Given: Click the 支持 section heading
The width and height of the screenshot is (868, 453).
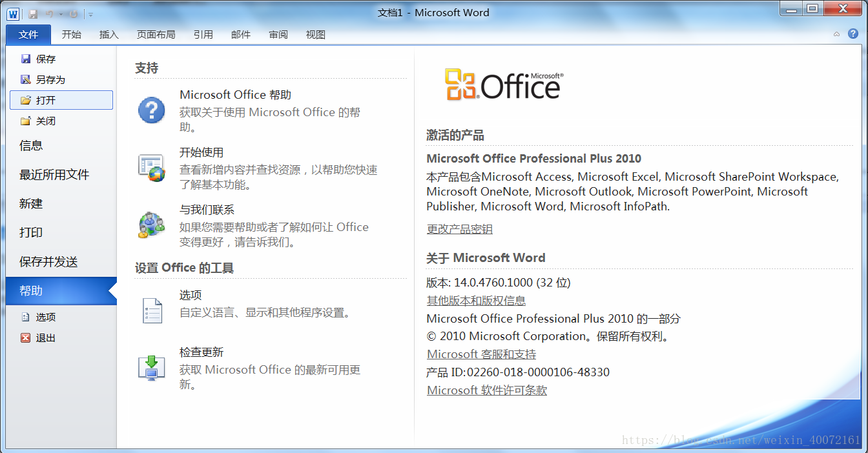Looking at the screenshot, I should tap(147, 68).
